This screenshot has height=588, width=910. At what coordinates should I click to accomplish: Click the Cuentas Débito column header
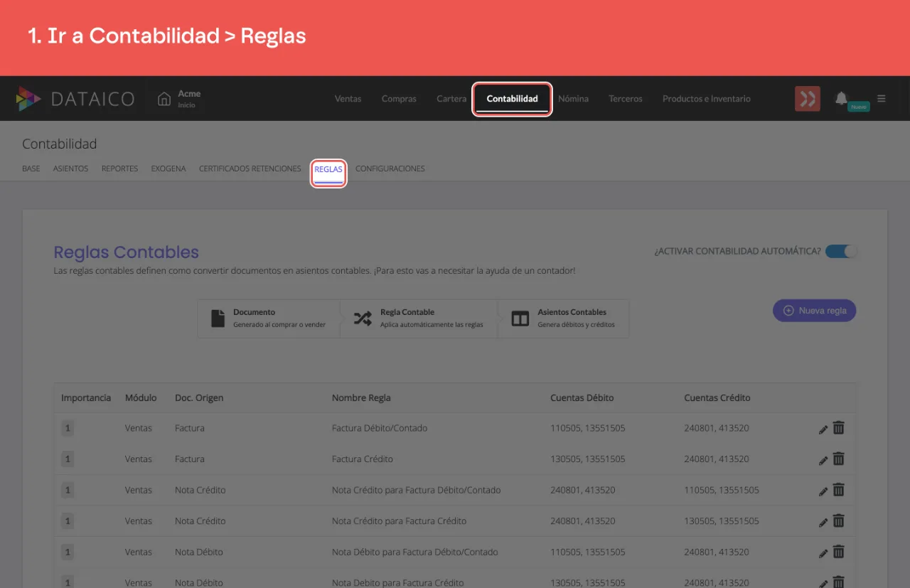[x=582, y=398]
